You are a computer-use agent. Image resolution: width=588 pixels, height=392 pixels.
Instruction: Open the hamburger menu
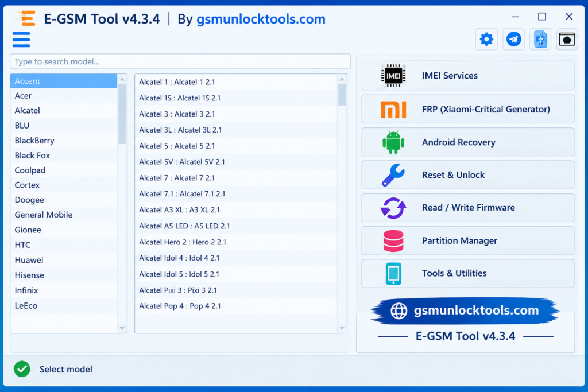pos(21,40)
